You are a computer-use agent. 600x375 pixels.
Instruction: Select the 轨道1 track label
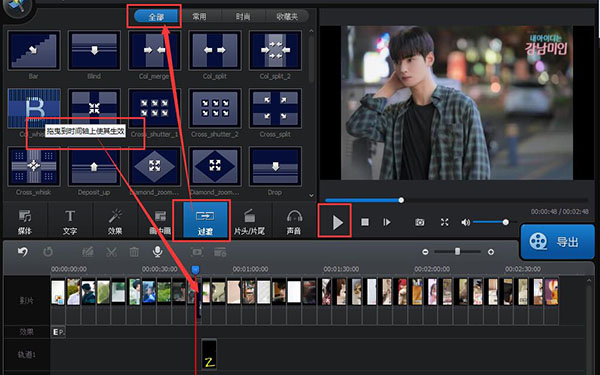tap(26, 355)
